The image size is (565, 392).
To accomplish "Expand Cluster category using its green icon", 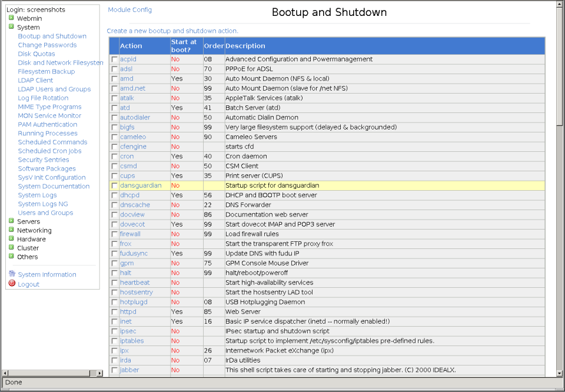I will (x=11, y=248).
